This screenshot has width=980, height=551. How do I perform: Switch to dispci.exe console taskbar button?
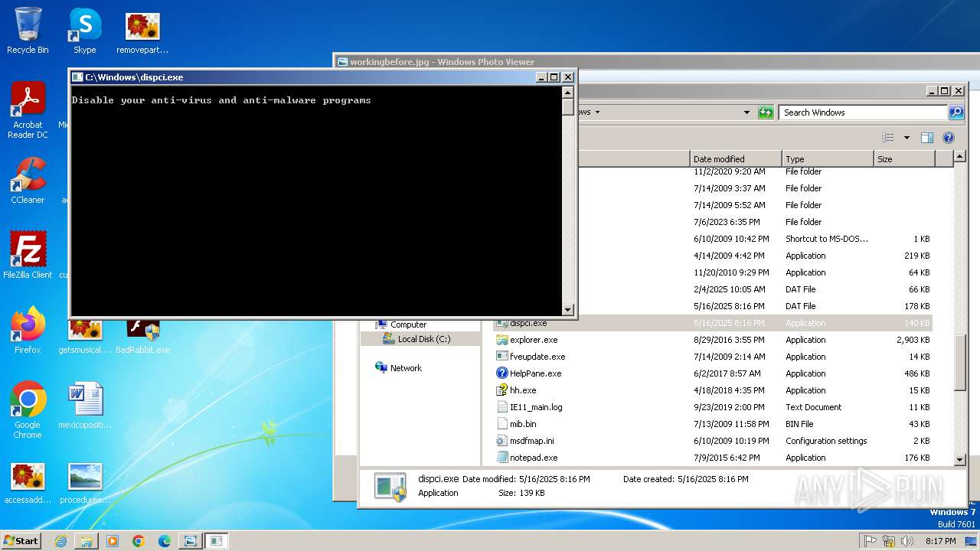click(217, 540)
